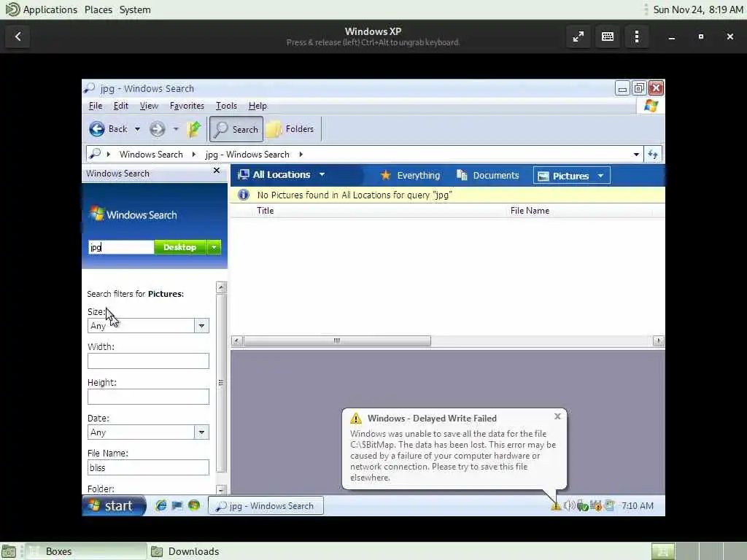Toggle the Search toolbar button
This screenshot has width=747, height=560.
point(236,129)
